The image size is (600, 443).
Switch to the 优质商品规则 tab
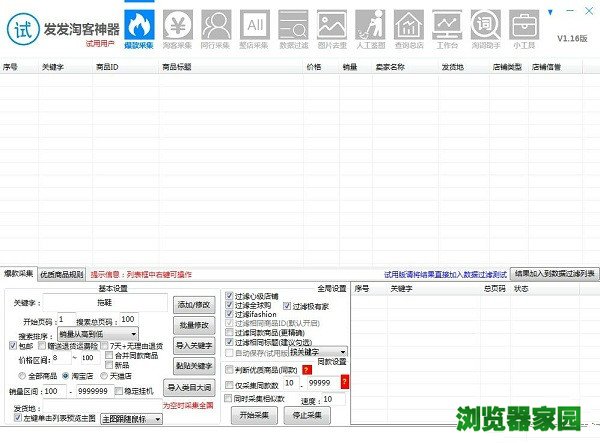click(62, 274)
